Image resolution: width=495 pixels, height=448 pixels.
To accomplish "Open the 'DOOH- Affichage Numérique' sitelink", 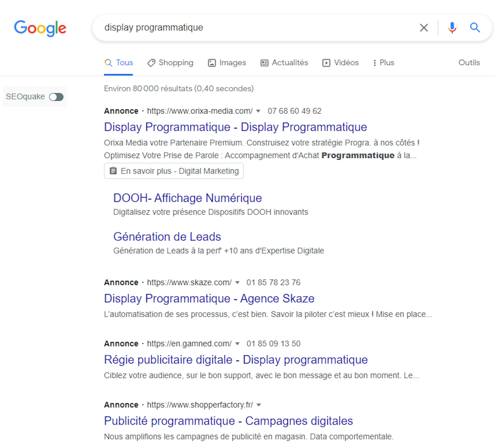I will coord(187,198).
